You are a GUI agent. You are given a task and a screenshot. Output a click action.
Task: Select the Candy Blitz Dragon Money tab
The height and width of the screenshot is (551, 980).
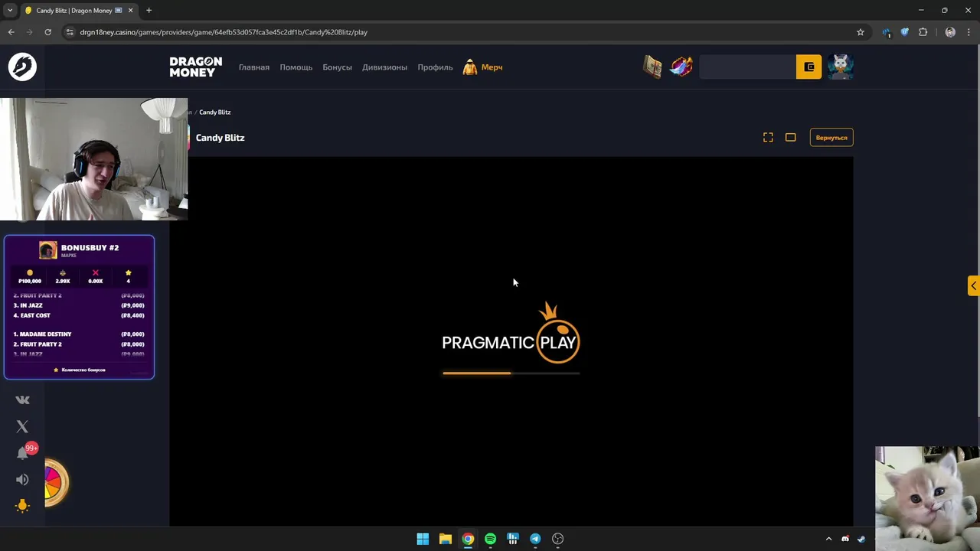(x=75, y=11)
